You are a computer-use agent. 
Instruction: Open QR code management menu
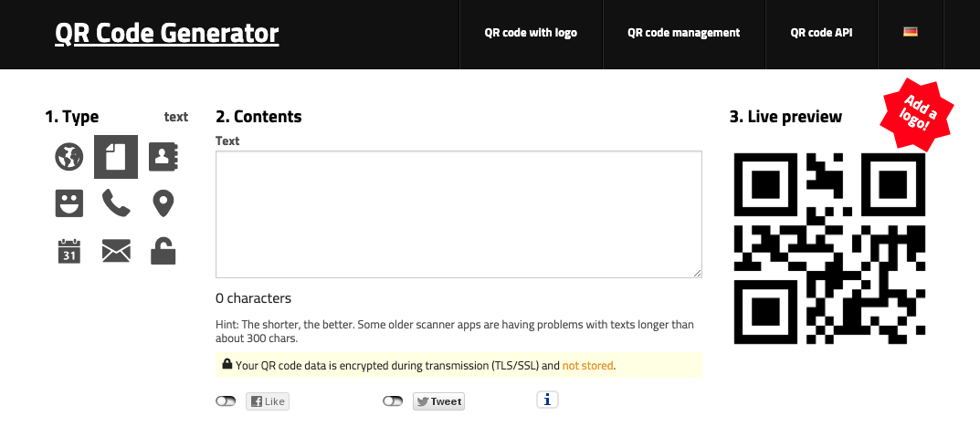[x=684, y=33]
